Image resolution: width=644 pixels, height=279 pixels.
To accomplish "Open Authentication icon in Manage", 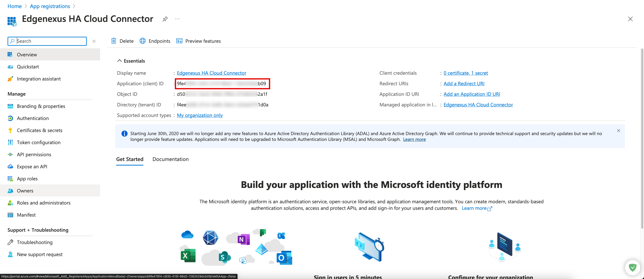I will 10,118.
